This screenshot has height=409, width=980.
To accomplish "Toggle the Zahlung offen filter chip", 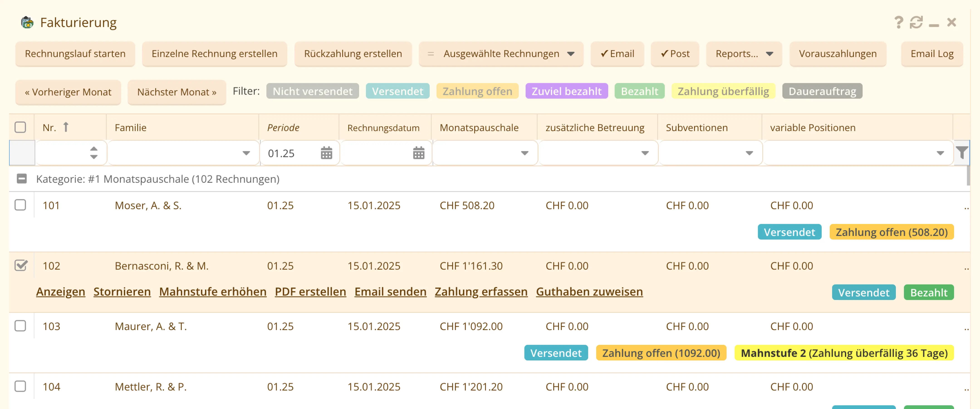I will 477,91.
